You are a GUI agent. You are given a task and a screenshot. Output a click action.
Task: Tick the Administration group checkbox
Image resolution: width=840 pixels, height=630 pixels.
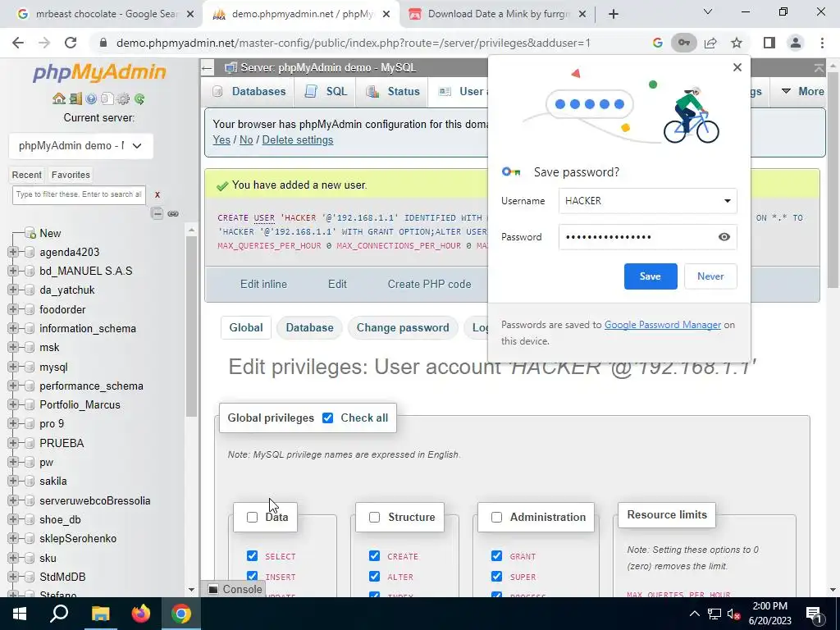click(x=496, y=517)
